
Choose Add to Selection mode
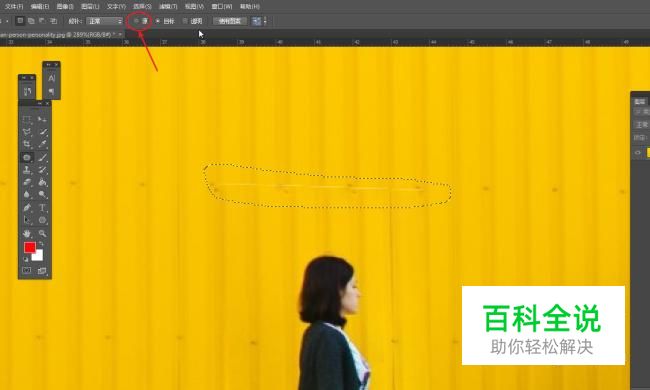(31, 20)
